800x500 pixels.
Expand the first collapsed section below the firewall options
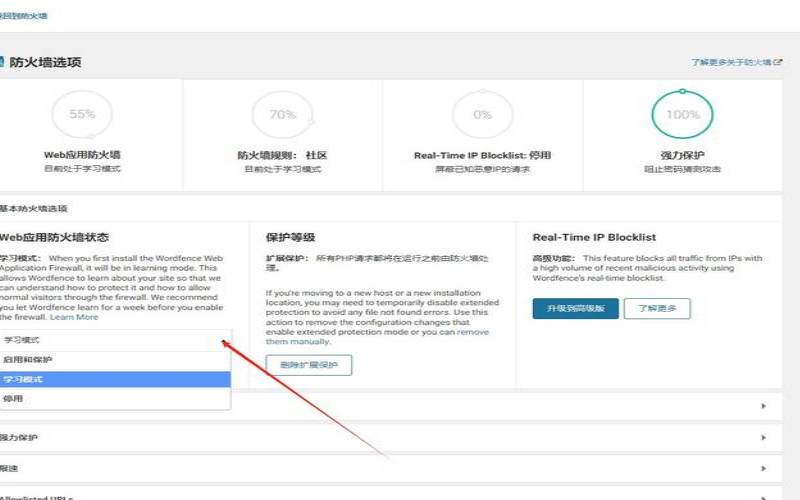[764, 406]
